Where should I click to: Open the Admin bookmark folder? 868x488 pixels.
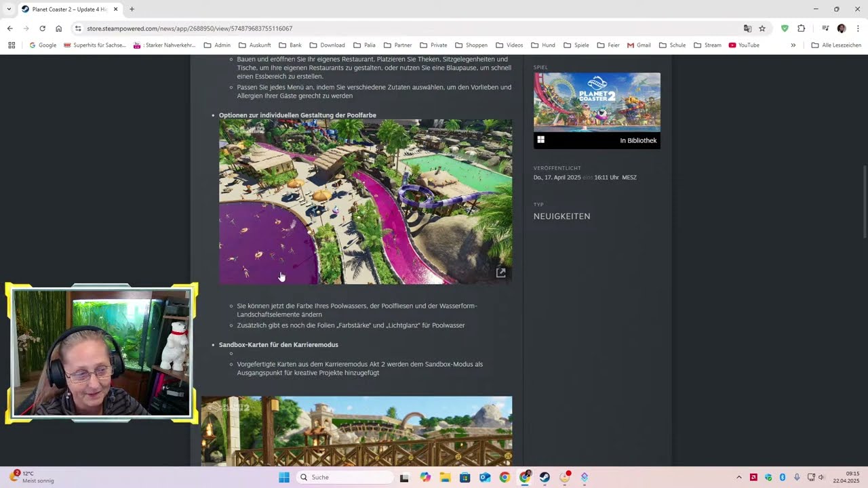click(217, 45)
